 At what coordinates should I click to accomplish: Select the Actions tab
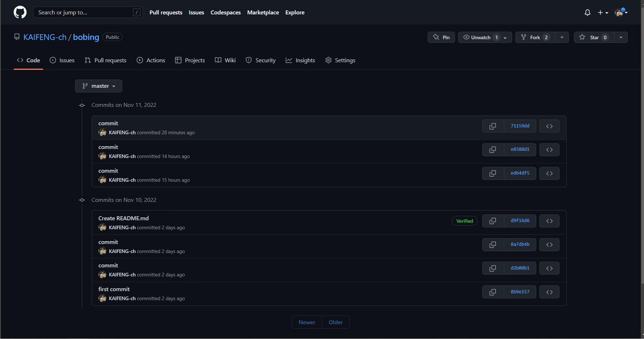pyautogui.click(x=151, y=60)
